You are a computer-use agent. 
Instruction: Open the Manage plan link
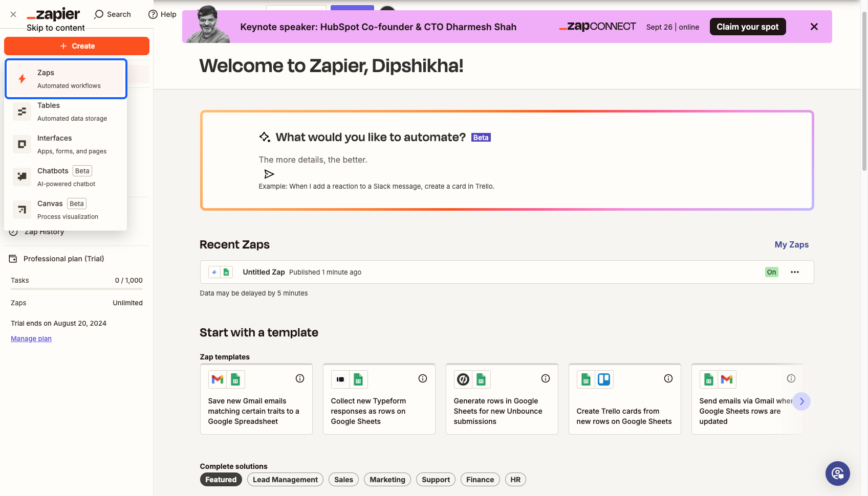31,339
